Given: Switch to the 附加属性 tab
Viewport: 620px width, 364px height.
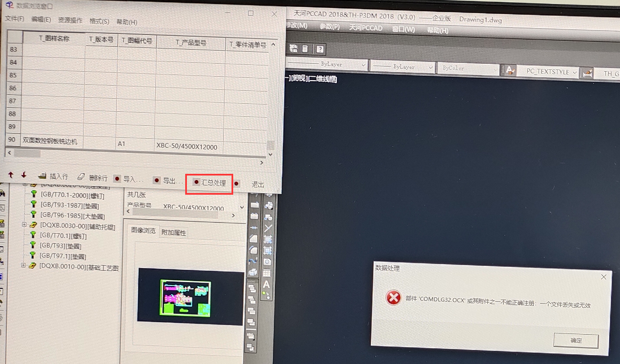Looking at the screenshot, I should coord(173,233).
